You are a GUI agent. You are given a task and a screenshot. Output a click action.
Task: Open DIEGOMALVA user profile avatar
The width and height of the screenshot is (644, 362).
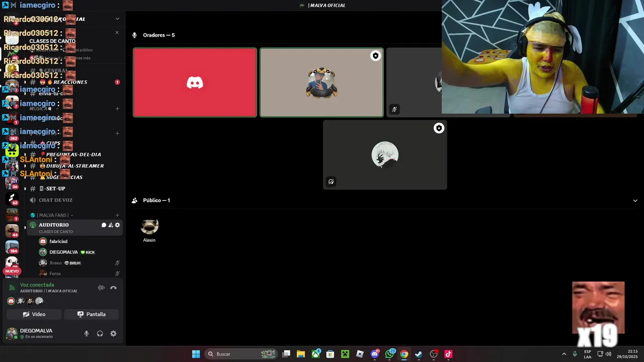tap(12, 333)
